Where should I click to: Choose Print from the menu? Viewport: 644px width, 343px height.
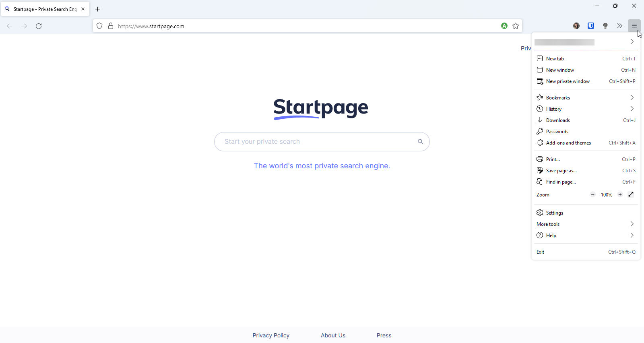(x=586, y=159)
